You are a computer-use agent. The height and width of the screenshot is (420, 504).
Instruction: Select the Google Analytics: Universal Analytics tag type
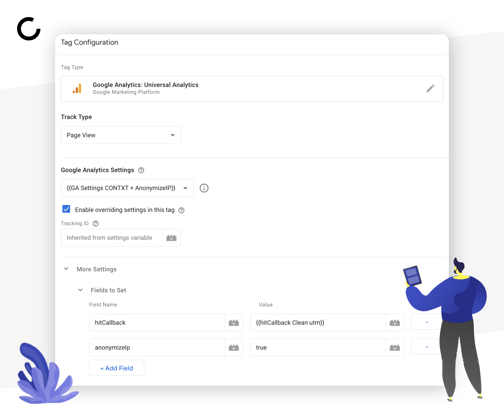(252, 89)
